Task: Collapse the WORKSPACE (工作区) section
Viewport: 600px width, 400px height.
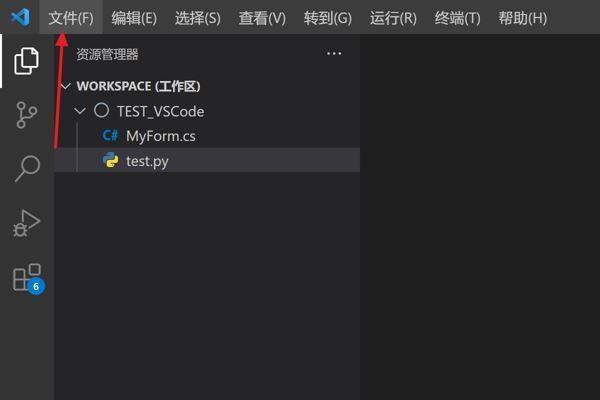Action: [66, 86]
